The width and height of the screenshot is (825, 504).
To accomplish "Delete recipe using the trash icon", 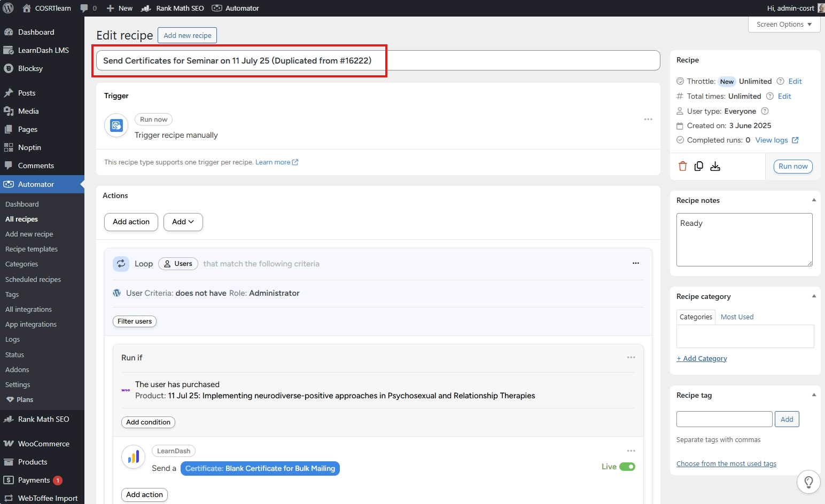I will [x=682, y=167].
